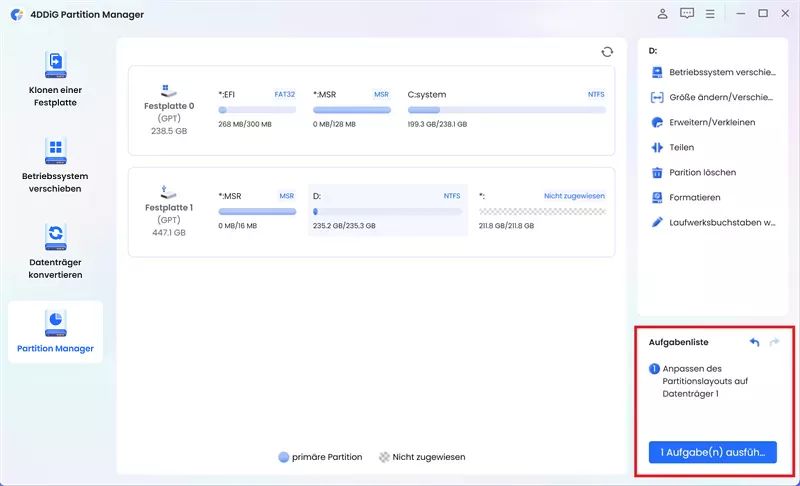Open Klonen einer Festplatte in sidebar
Screen dimensions: 800x486
[55, 79]
